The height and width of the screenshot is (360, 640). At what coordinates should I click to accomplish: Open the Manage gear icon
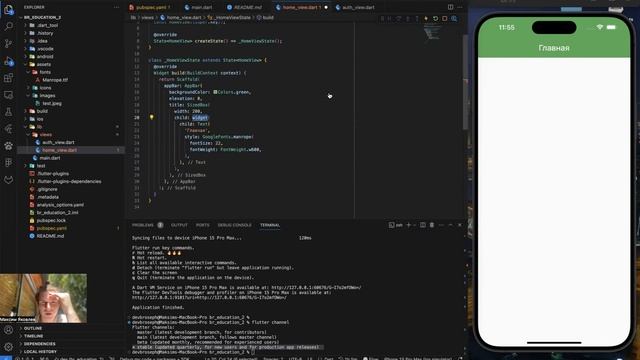click(8, 347)
